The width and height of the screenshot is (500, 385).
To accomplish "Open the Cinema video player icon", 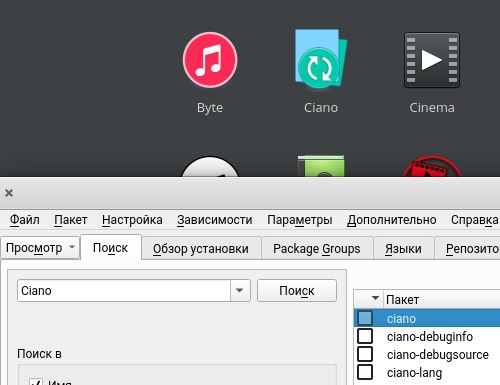I will [432, 60].
